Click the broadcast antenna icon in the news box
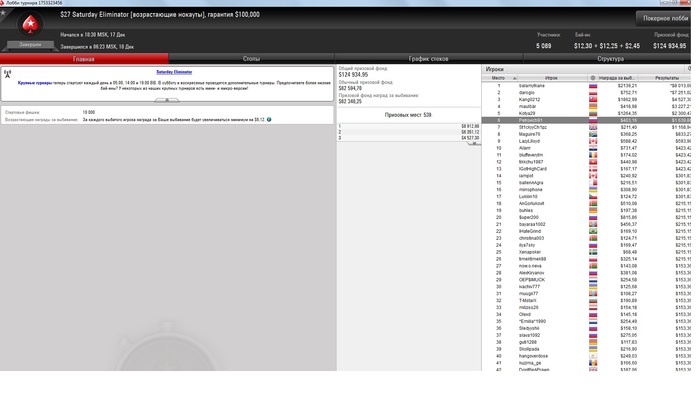 pos(8,74)
